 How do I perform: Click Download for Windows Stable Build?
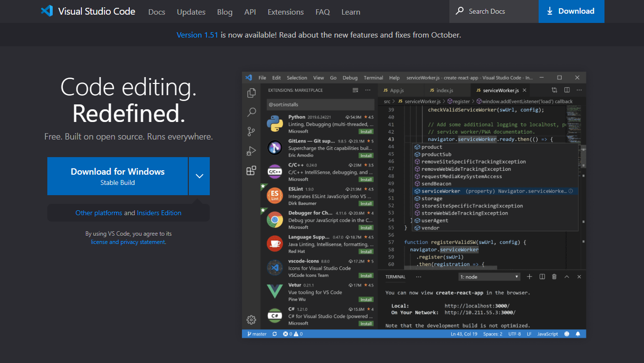click(x=118, y=176)
